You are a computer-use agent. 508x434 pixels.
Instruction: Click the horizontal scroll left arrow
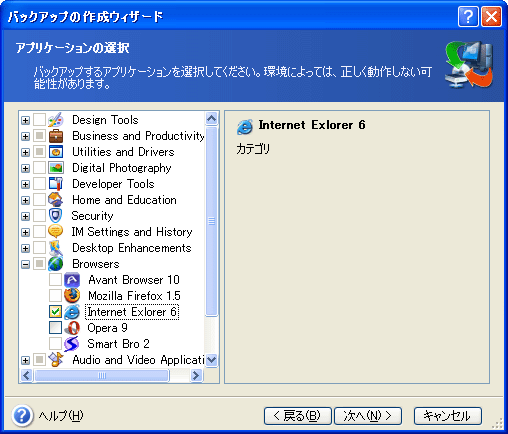coord(26,376)
